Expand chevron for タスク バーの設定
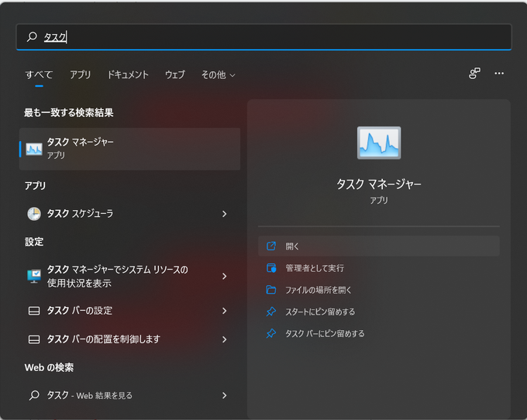The image size is (527, 420). [224, 311]
